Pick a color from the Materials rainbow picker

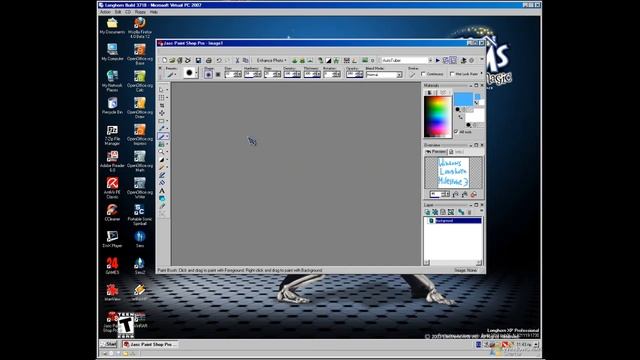(438, 116)
